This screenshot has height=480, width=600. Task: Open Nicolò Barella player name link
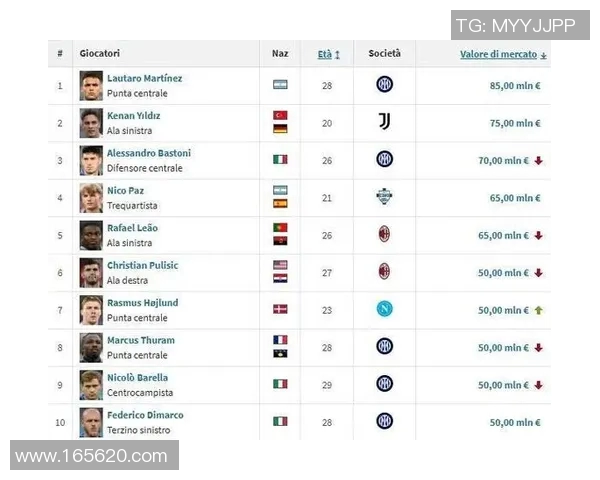[x=137, y=378]
